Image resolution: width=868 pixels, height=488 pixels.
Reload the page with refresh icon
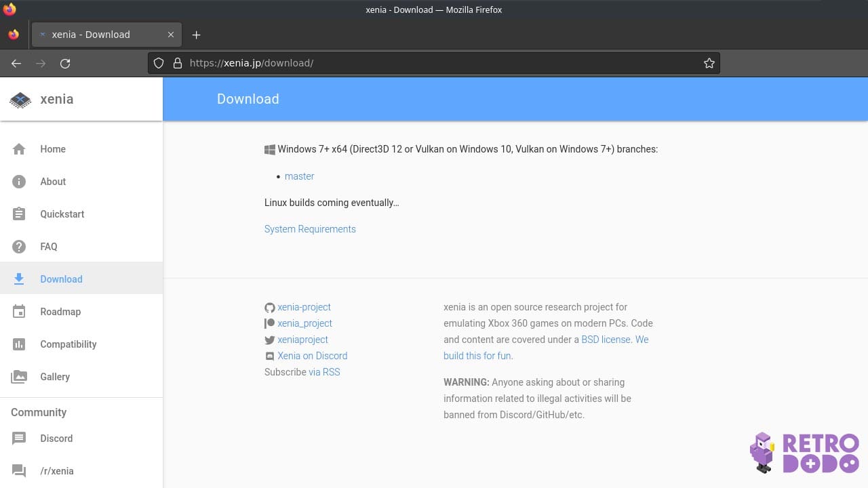[x=65, y=63]
